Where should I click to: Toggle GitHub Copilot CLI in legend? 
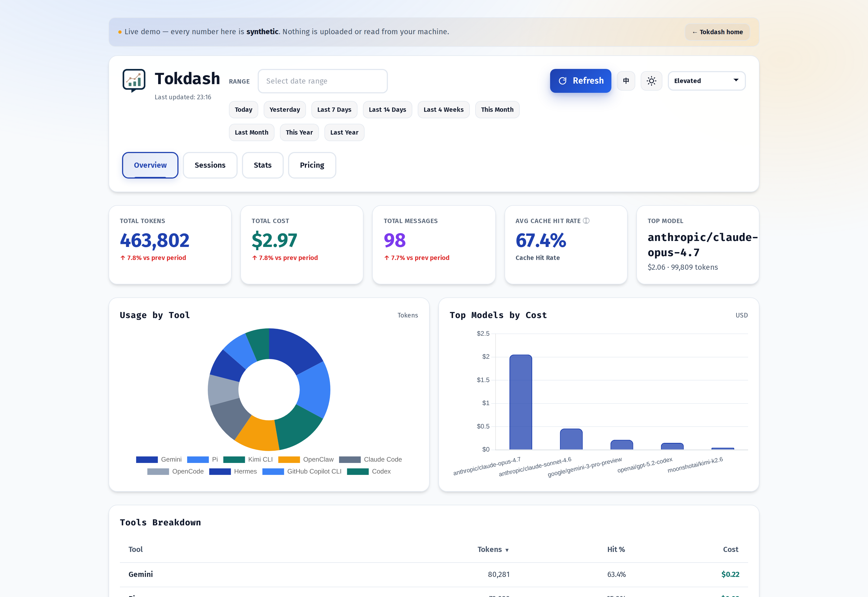[x=302, y=471]
